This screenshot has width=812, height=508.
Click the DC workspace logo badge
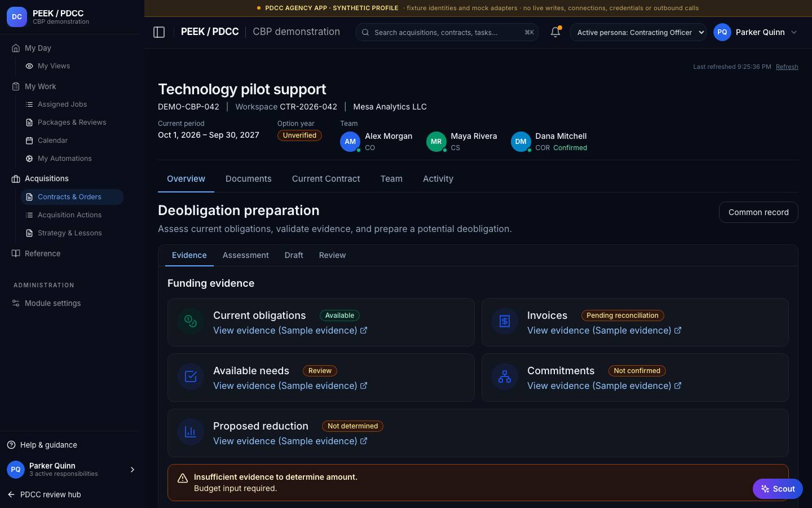tap(17, 17)
